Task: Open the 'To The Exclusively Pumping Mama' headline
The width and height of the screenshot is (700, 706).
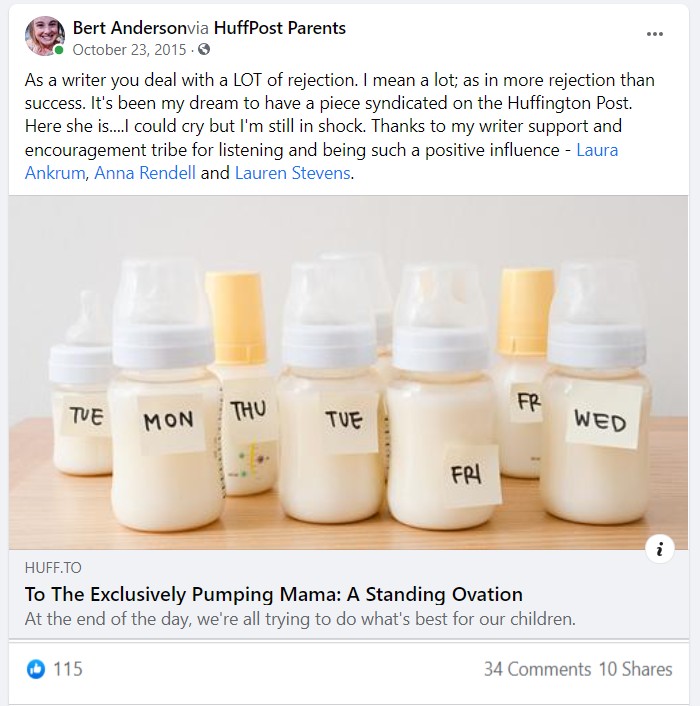Action: pyautogui.click(x=274, y=594)
